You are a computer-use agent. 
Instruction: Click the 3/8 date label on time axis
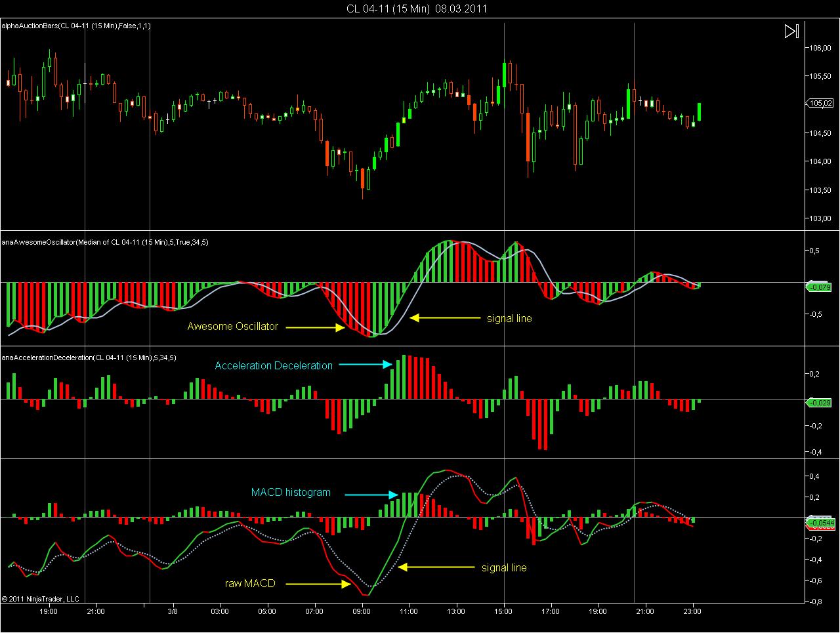tap(173, 611)
